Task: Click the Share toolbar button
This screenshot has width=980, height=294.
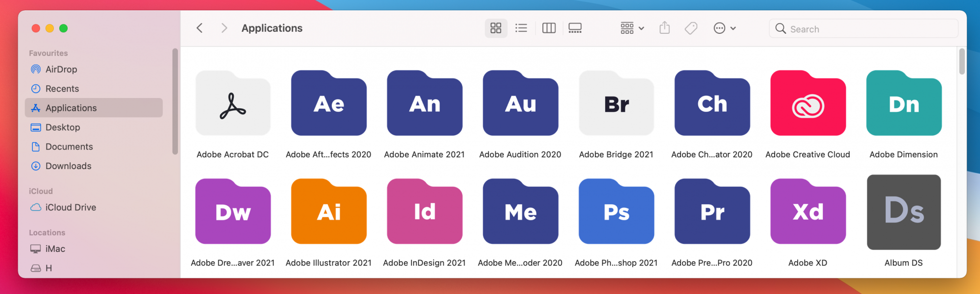Action: click(664, 28)
